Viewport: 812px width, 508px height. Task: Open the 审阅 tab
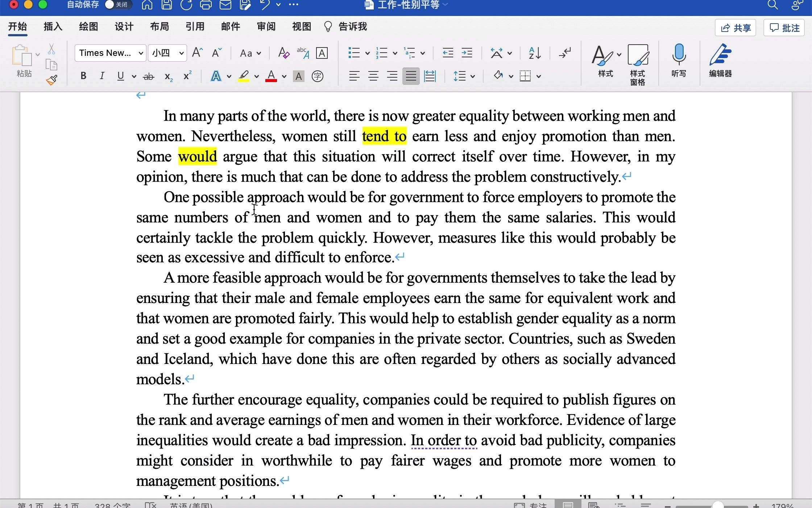(x=266, y=26)
